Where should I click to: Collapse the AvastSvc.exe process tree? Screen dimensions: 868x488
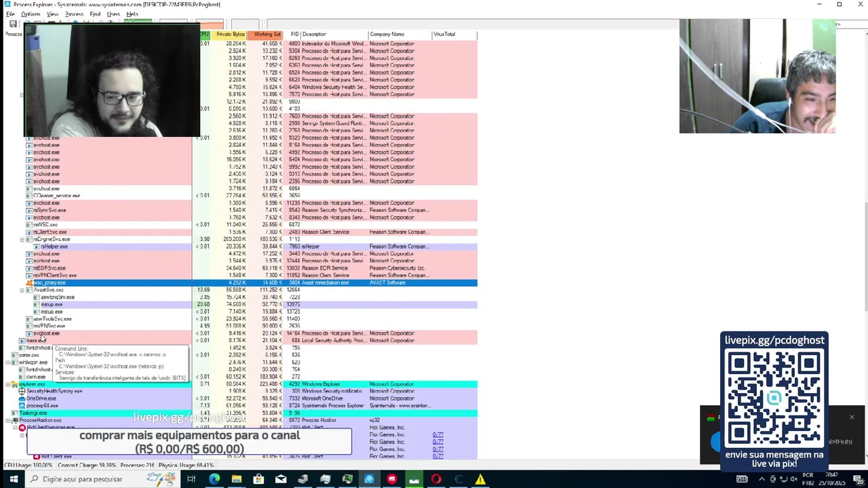coord(22,290)
